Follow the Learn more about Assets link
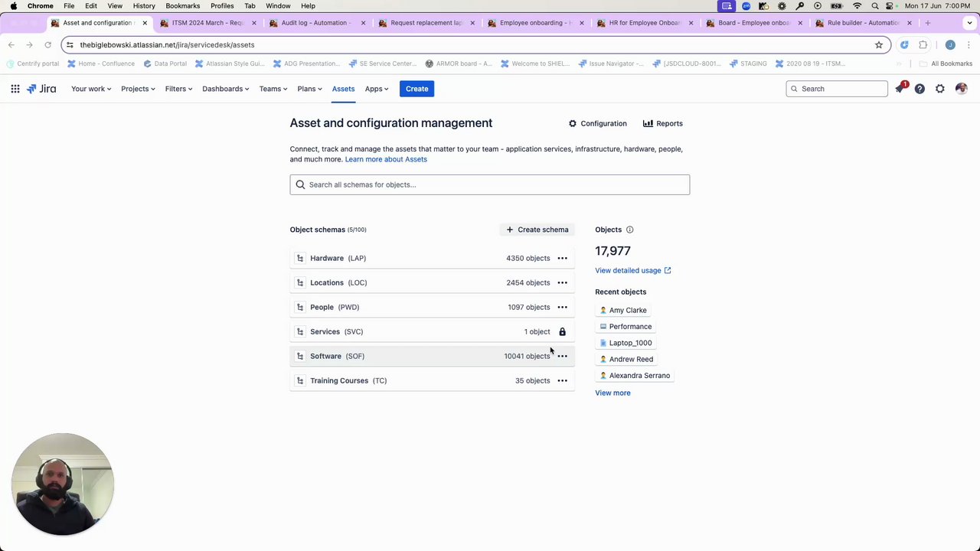 386,159
